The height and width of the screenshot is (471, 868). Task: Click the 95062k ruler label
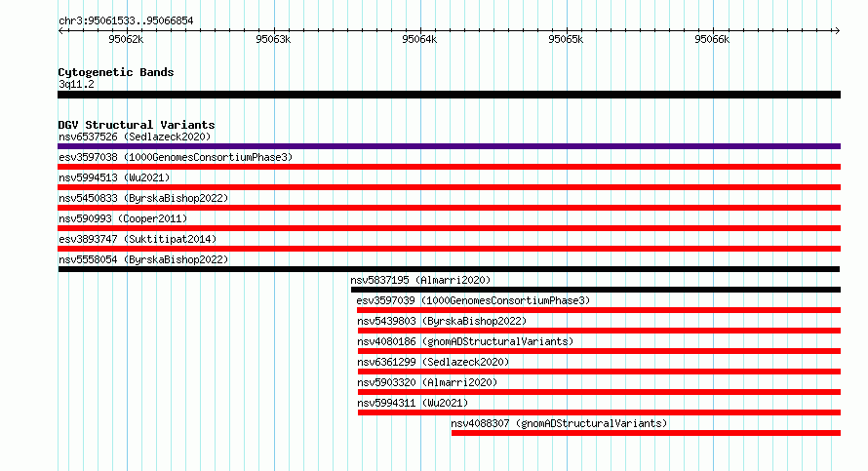[126, 39]
